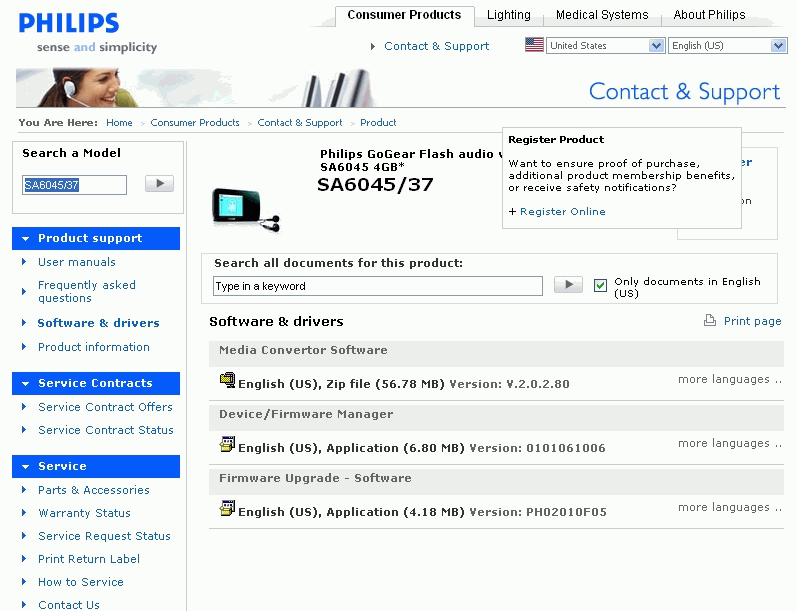
Task: Go to Home breadcrumb
Action: point(119,123)
